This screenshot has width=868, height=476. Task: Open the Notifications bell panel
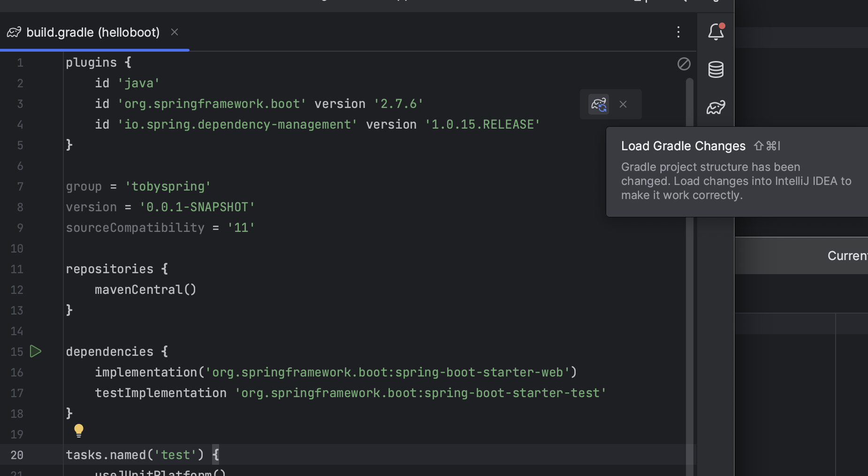pyautogui.click(x=716, y=31)
